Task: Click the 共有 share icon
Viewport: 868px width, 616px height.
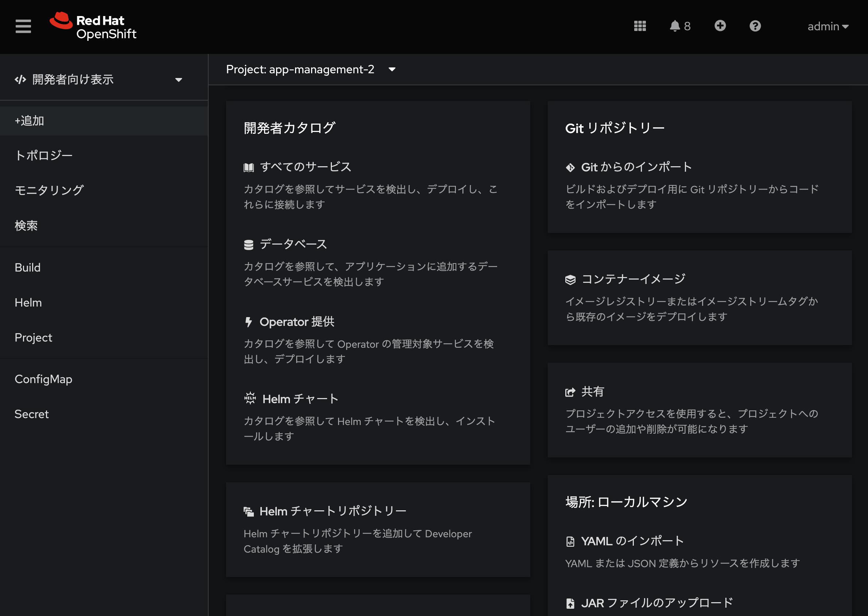Action: (x=570, y=392)
